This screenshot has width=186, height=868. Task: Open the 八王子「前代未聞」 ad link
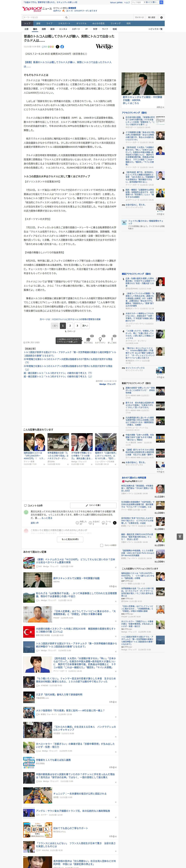59,694
